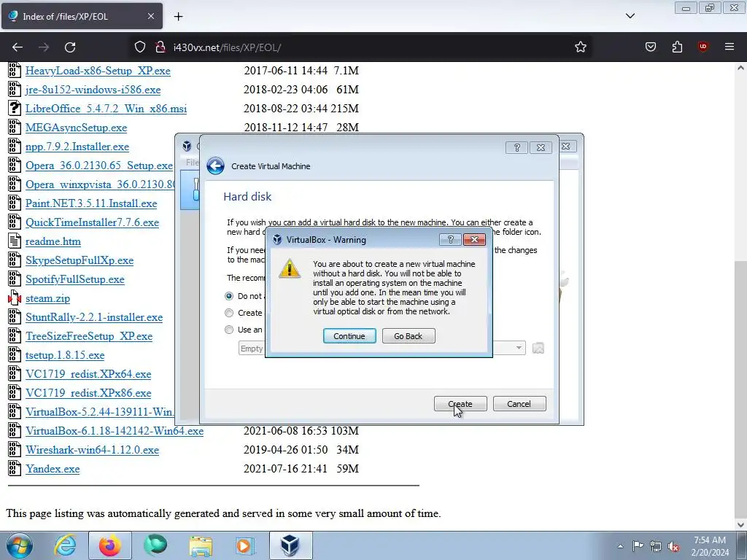Click the muted volume tray icon

tap(673, 546)
